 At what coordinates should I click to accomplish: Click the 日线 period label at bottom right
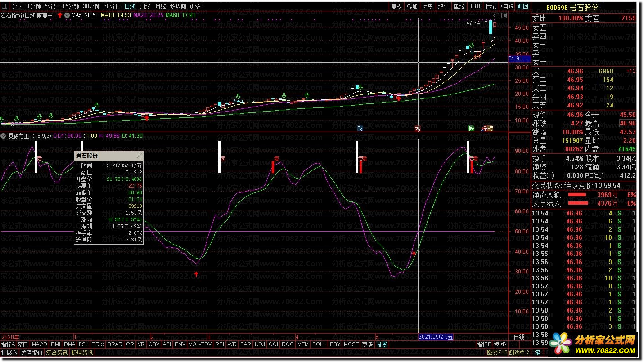519,337
